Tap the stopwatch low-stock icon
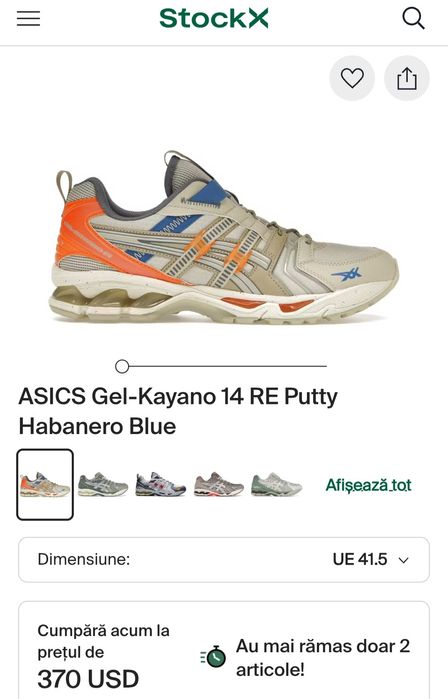The width and height of the screenshot is (448, 699). coord(214,657)
